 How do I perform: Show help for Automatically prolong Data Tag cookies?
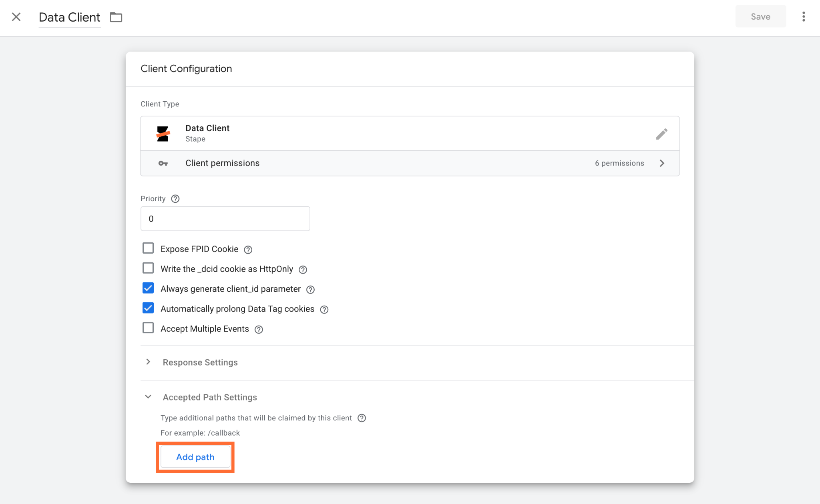click(x=324, y=310)
